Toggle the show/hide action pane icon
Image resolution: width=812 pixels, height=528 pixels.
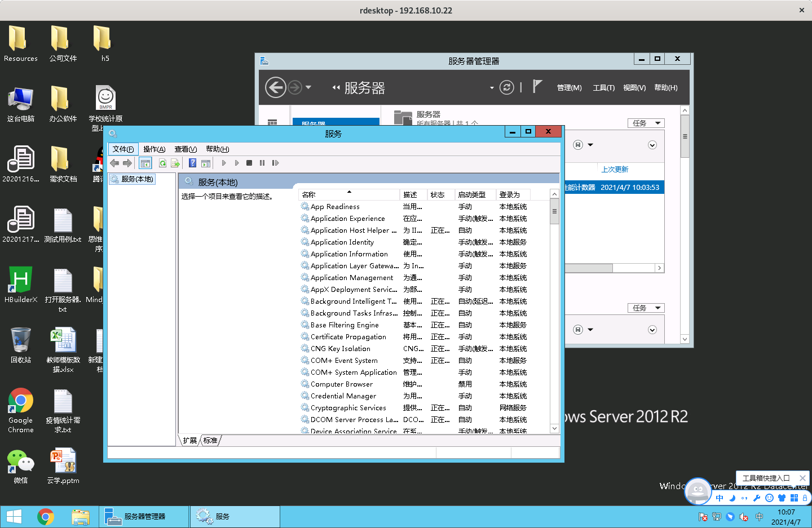[x=206, y=163]
